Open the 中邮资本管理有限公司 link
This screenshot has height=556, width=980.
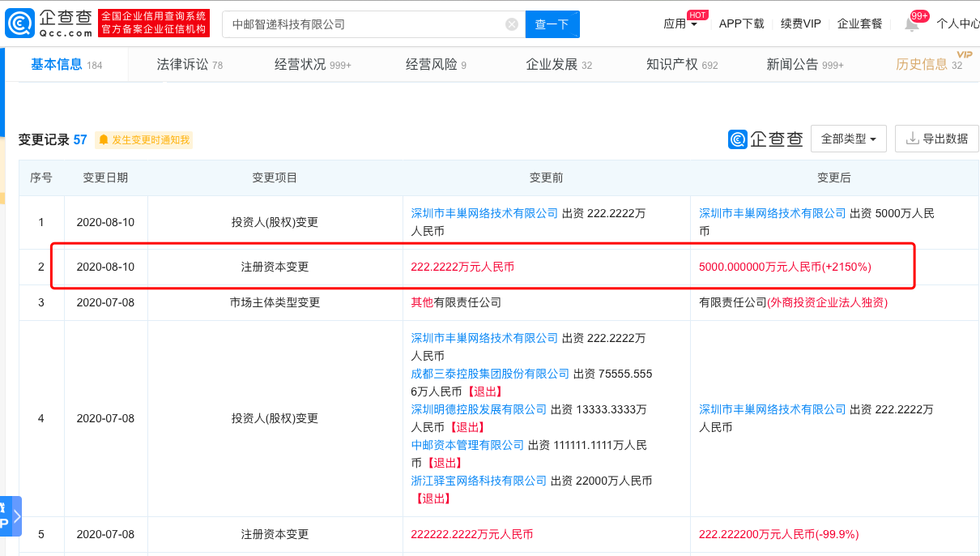click(x=467, y=445)
